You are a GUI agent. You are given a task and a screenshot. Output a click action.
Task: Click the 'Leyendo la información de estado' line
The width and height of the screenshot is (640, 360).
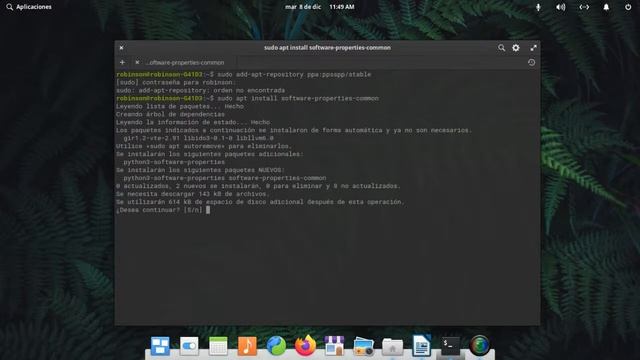pos(193,122)
